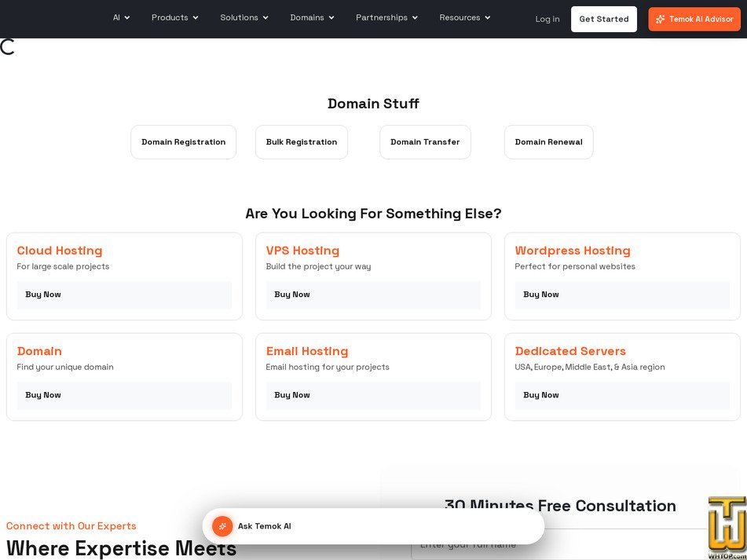Click the Ask Temok AI input bar
The image size is (747, 560).
(x=373, y=526)
